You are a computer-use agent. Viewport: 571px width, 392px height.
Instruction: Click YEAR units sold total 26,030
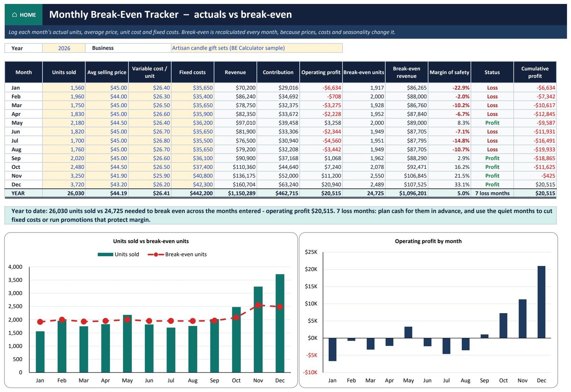[64, 194]
